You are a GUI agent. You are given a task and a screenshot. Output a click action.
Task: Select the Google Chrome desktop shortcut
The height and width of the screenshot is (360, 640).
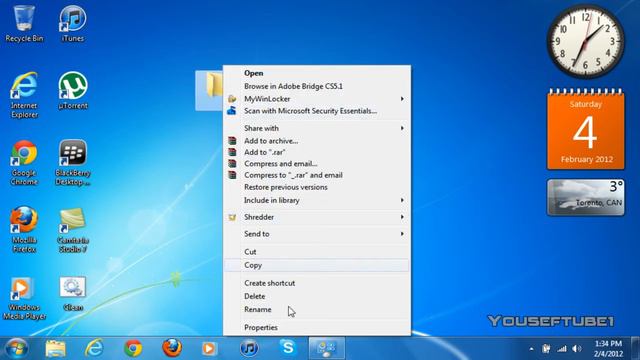(24, 162)
